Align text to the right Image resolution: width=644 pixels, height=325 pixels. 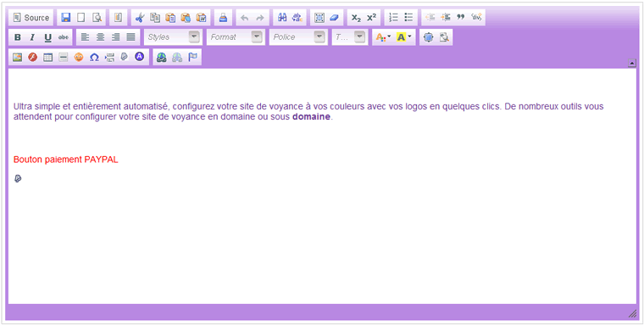pos(116,37)
